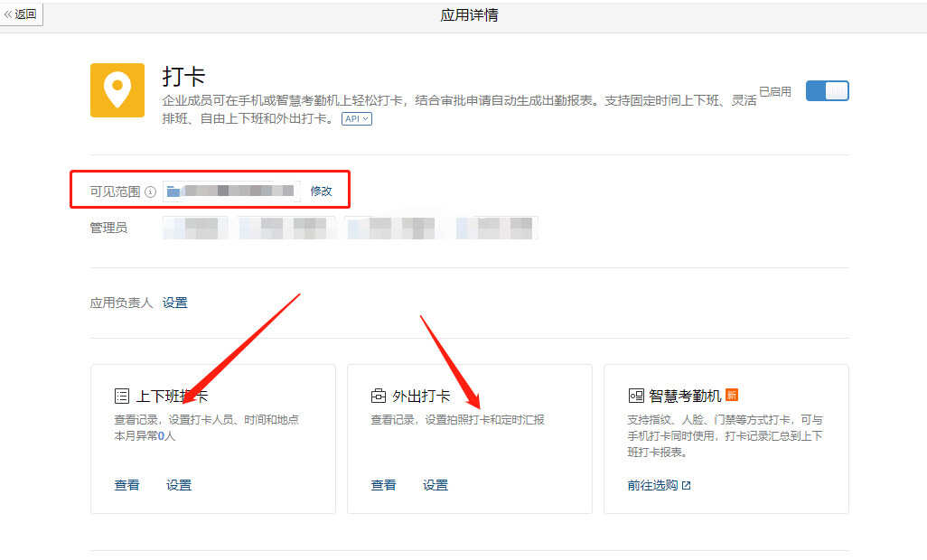Image resolution: width=927 pixels, height=560 pixels.
Task: Click the info icon beside 可见范围
Action: pyautogui.click(x=150, y=191)
